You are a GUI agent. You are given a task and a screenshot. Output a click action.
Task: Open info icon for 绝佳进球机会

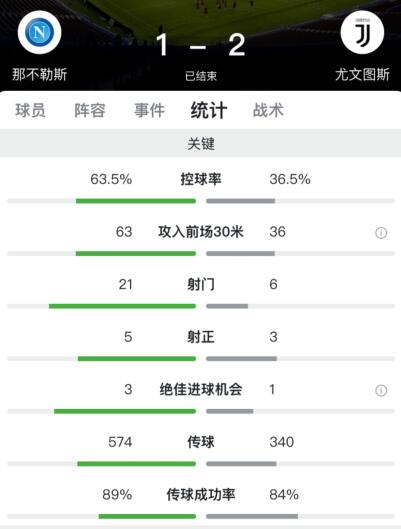(x=381, y=390)
